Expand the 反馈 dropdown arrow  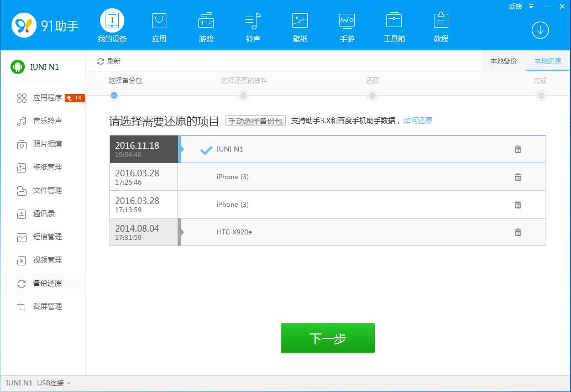tap(532, 7)
